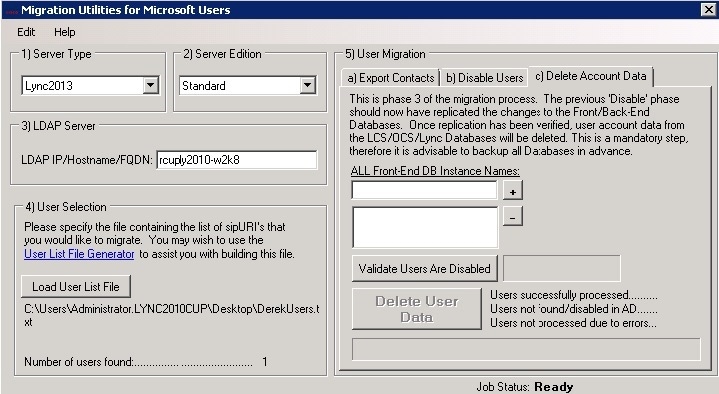
Task: Open the Edit menu
Action: pyautogui.click(x=26, y=32)
